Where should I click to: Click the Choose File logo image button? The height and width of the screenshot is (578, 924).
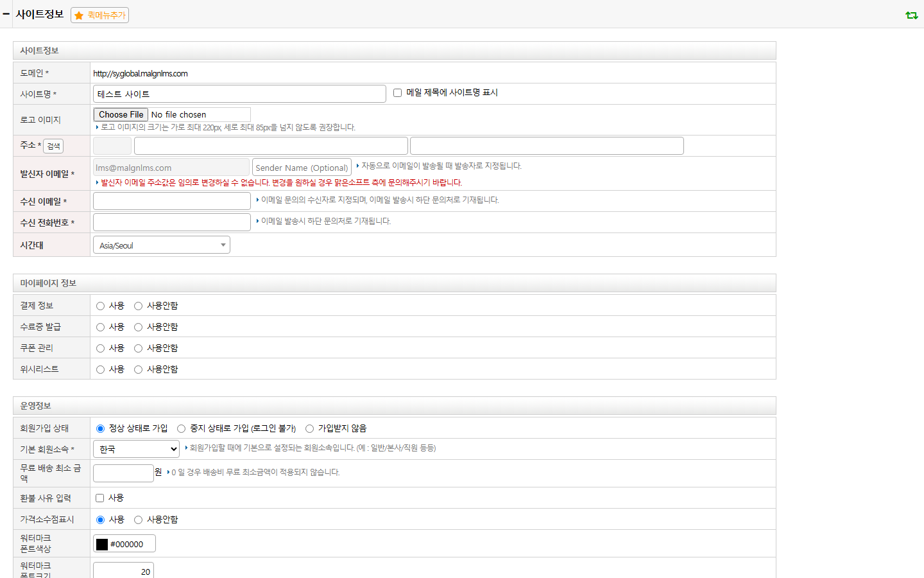121,114
